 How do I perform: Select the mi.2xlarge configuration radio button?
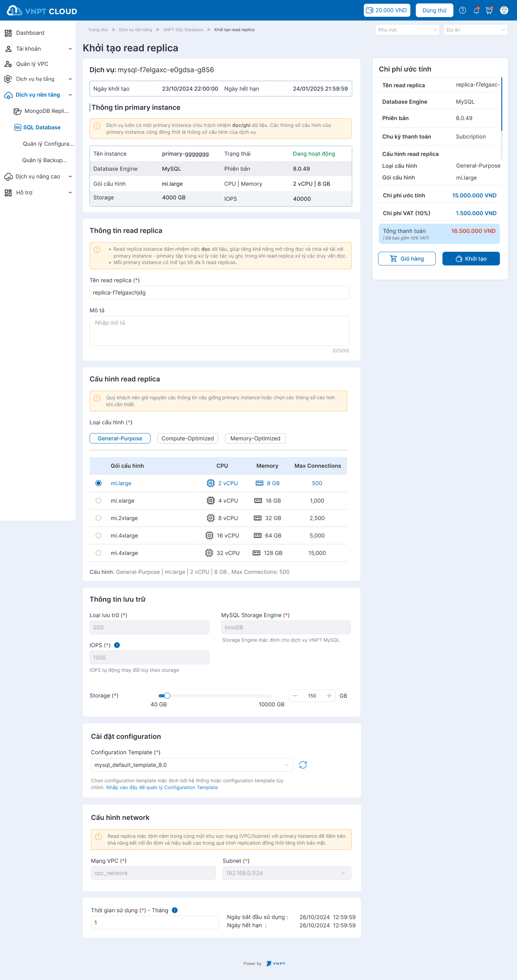(98, 518)
